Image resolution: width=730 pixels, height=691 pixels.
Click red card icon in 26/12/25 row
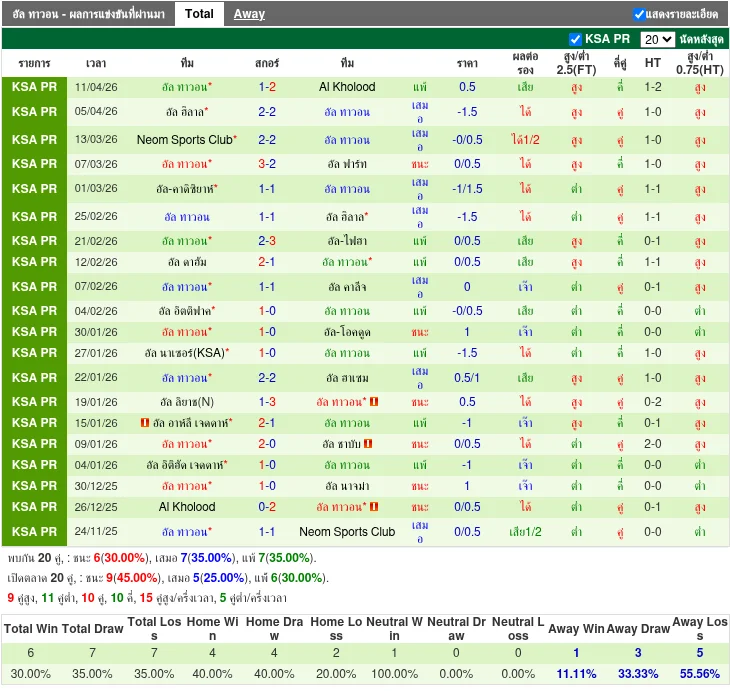point(373,507)
